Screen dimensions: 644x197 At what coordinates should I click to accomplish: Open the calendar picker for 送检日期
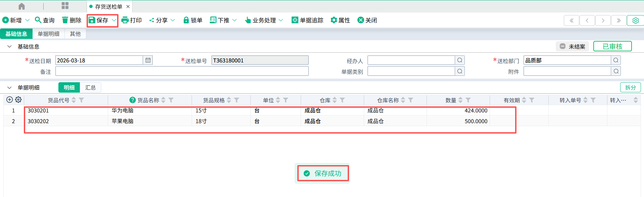click(x=148, y=60)
